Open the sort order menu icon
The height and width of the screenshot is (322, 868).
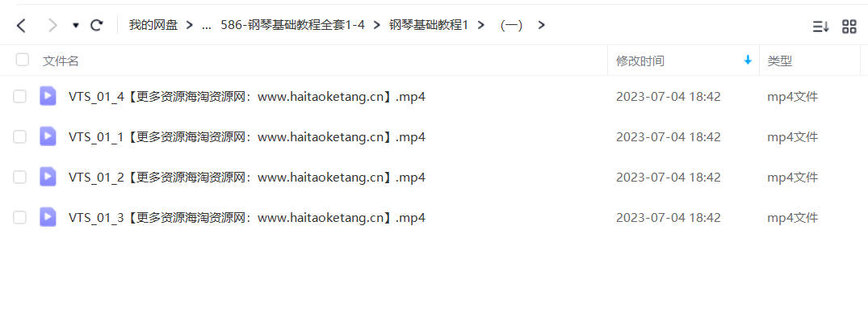(x=820, y=26)
